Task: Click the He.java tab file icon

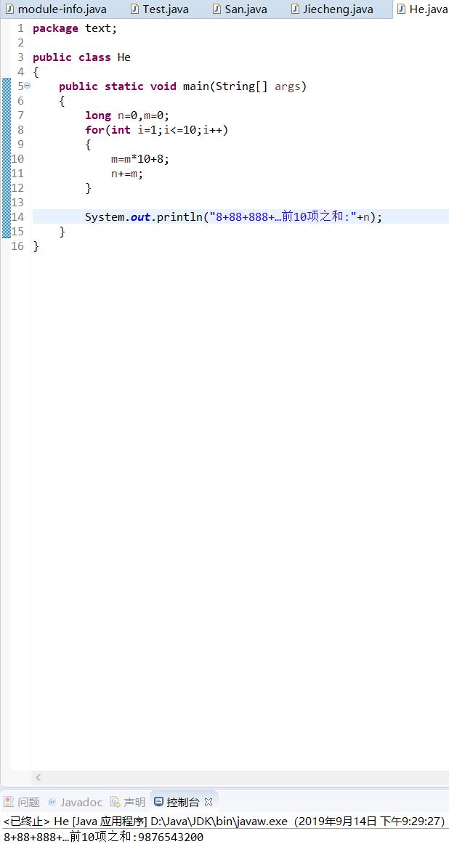Action: (x=401, y=9)
